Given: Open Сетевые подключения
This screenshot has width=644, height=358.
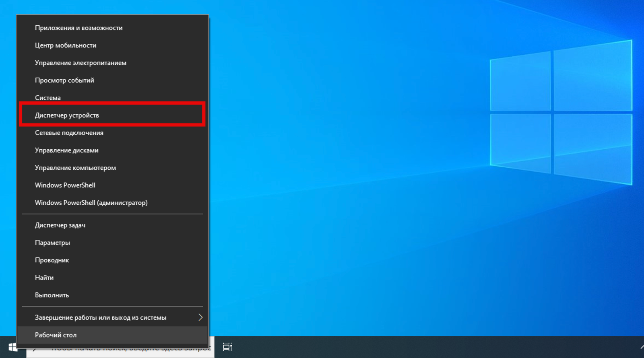Looking at the screenshot, I should pyautogui.click(x=112, y=133).
